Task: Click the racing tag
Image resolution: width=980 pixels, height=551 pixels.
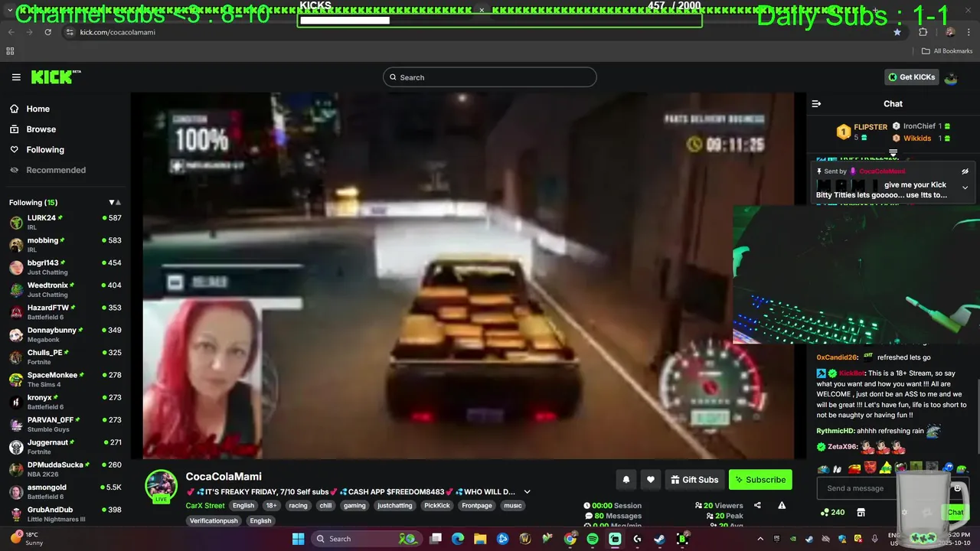Action: [x=298, y=506]
